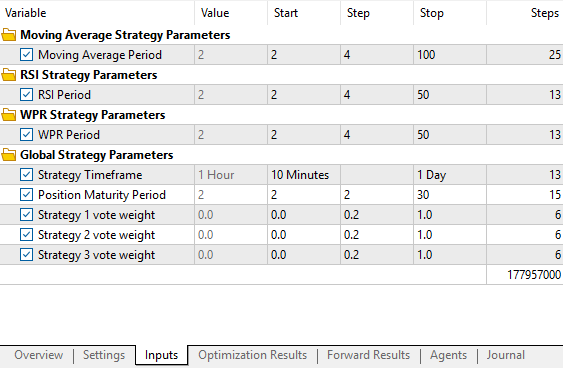563x368 pixels.
Task: Select the Agents tab
Action: click(x=448, y=355)
